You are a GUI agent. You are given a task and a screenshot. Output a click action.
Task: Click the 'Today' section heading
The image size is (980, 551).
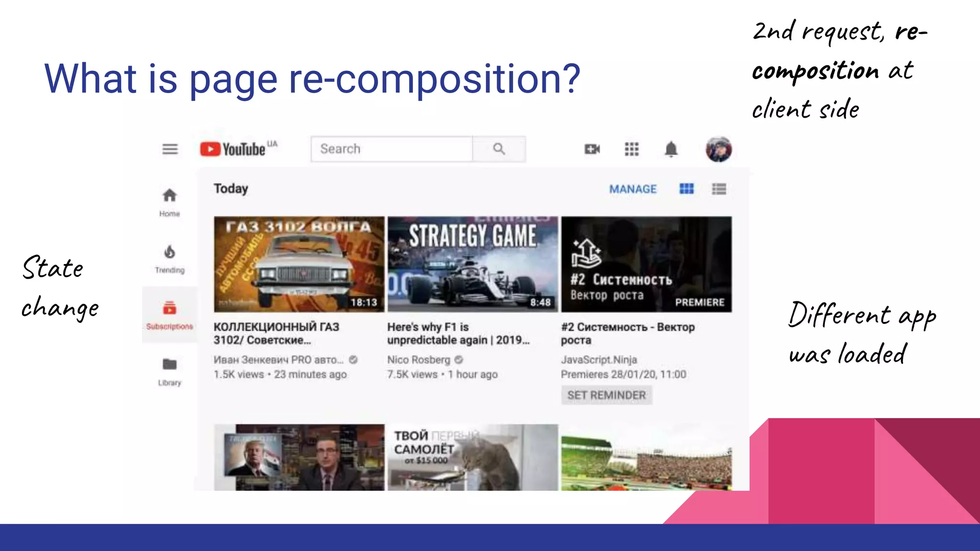(231, 188)
